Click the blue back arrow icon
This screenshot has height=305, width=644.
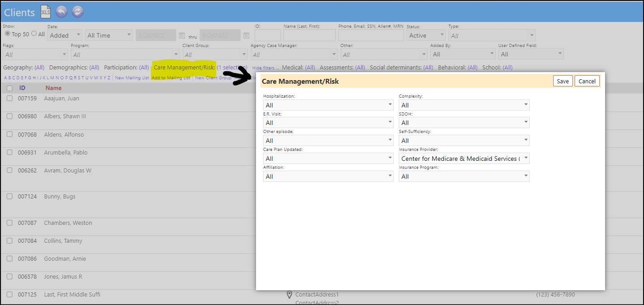point(61,12)
